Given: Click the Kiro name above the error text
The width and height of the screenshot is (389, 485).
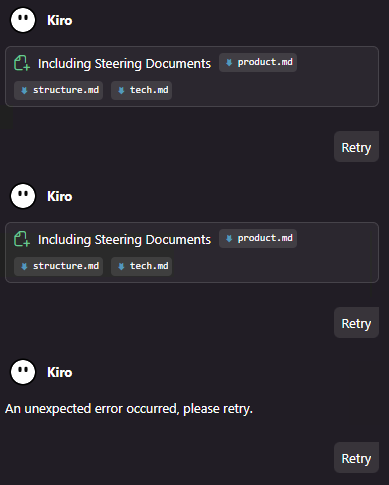Looking at the screenshot, I should [x=60, y=372].
